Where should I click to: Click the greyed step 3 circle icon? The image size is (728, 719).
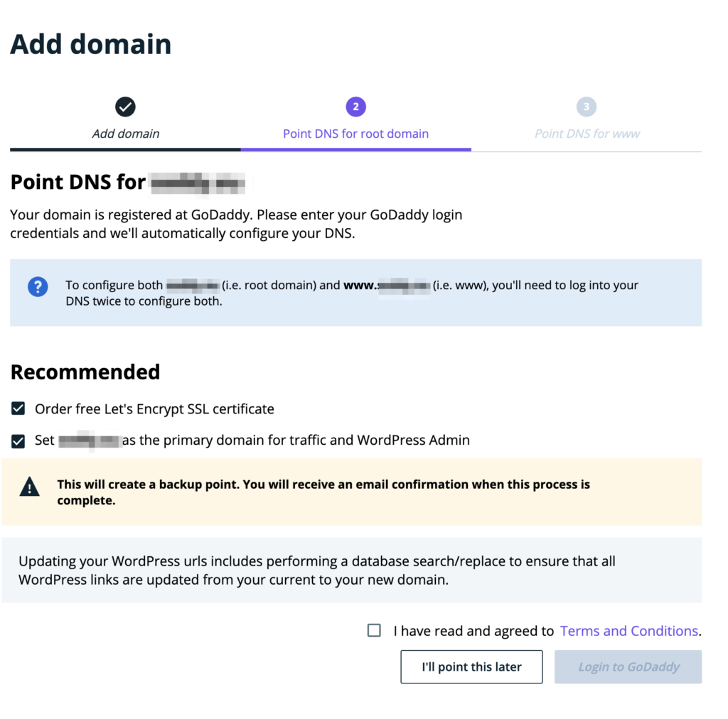coord(587,107)
